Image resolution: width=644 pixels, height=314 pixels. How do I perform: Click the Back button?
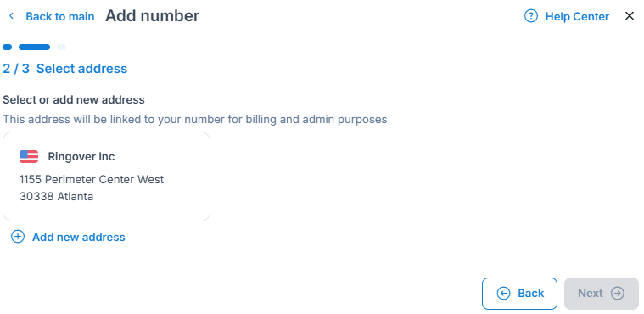pos(519,294)
